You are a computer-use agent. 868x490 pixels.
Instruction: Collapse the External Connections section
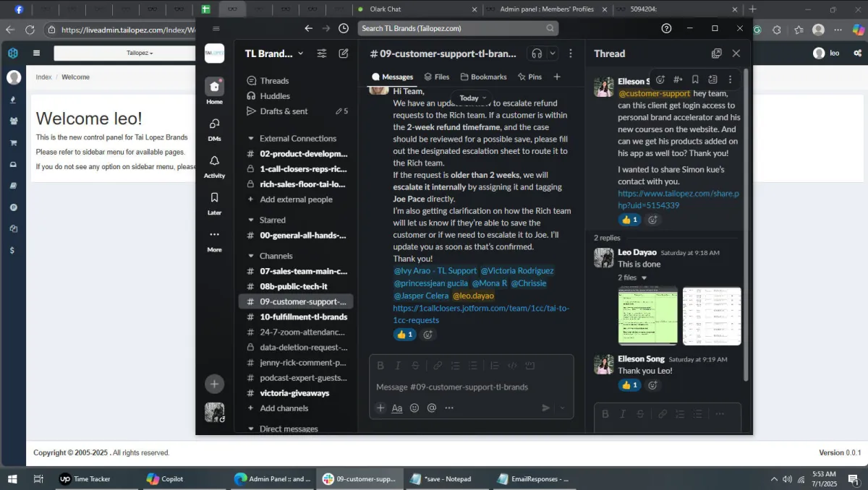251,138
